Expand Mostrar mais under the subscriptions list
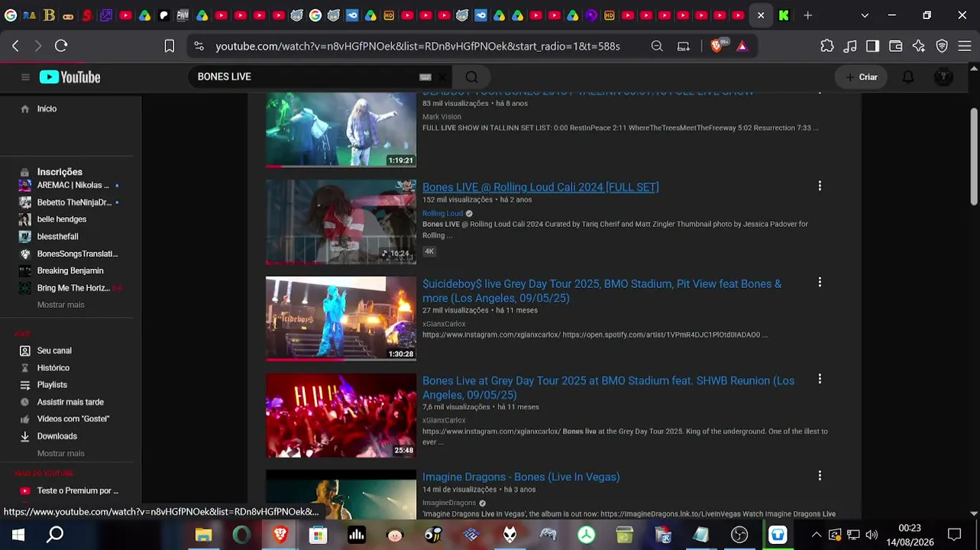This screenshot has height=550, width=980. pyautogui.click(x=61, y=305)
